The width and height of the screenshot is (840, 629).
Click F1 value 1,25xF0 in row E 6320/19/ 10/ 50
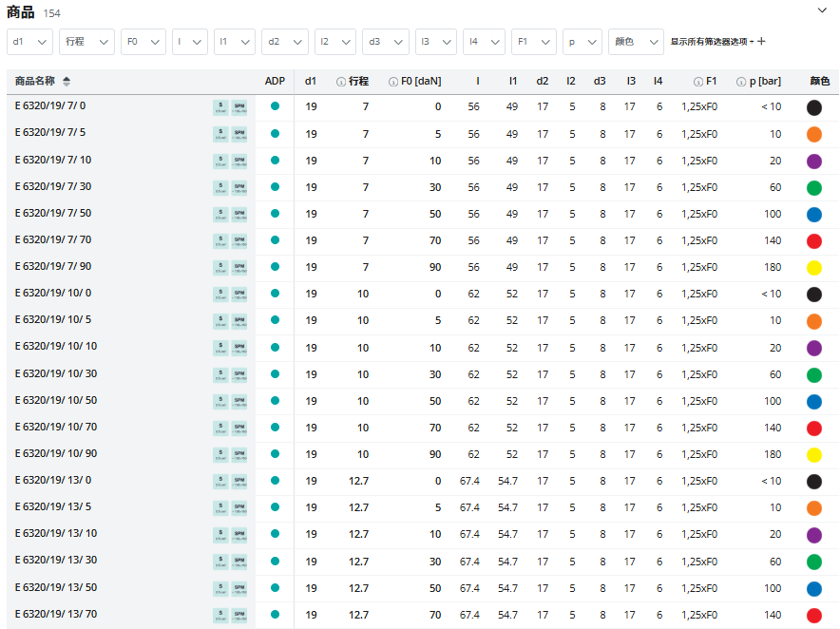(699, 401)
